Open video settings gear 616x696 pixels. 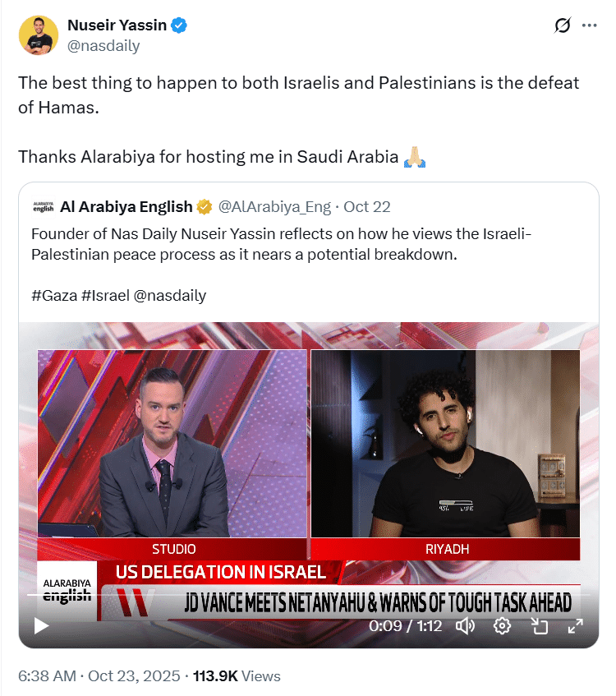502,626
